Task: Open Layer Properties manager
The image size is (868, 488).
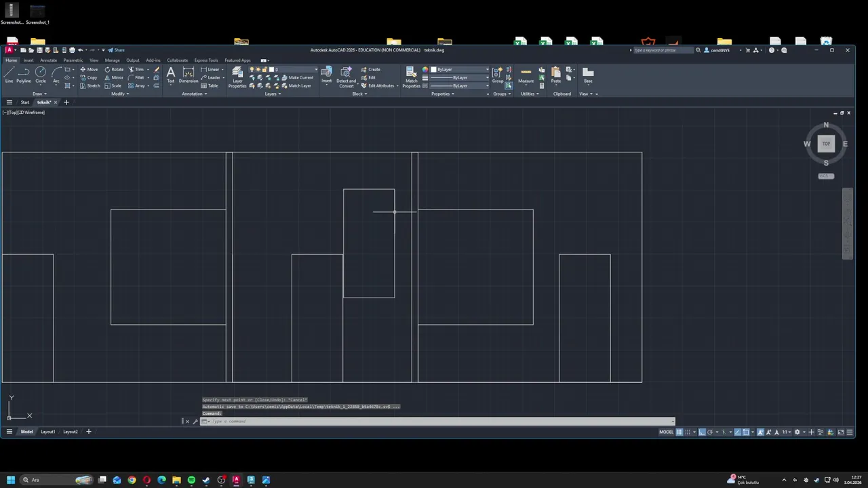Action: click(237, 77)
